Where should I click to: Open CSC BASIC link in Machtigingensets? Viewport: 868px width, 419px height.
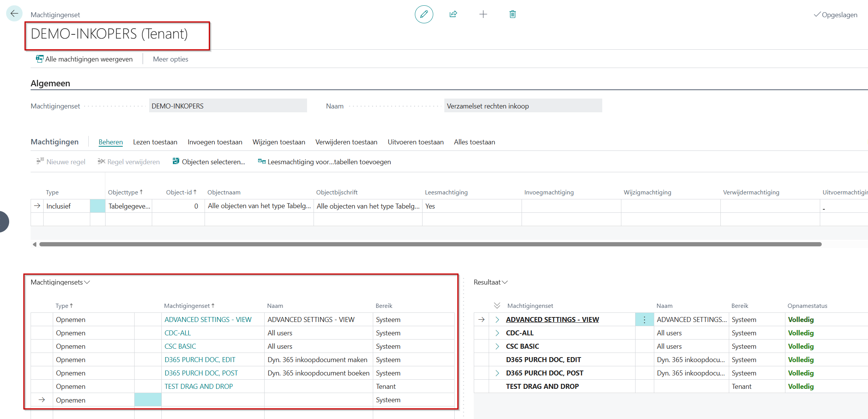180,346
